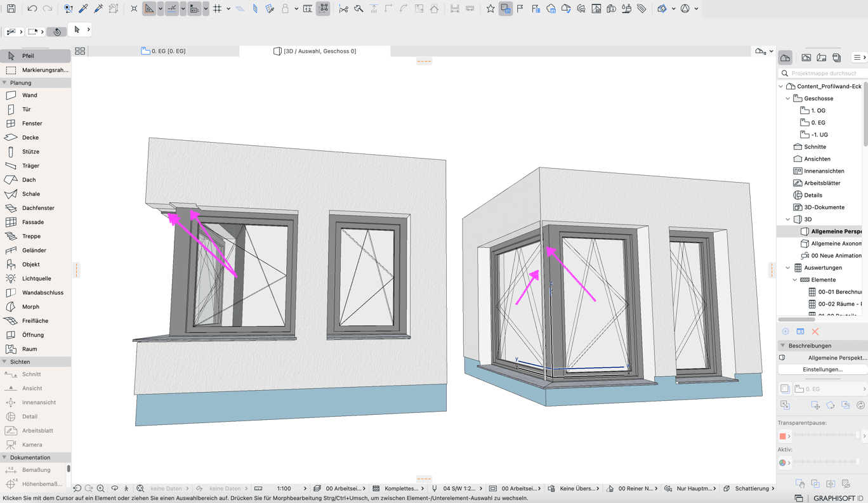Switch to the 0. EG floor plan tab
Viewport: 868px width, 503px height.
pos(164,51)
